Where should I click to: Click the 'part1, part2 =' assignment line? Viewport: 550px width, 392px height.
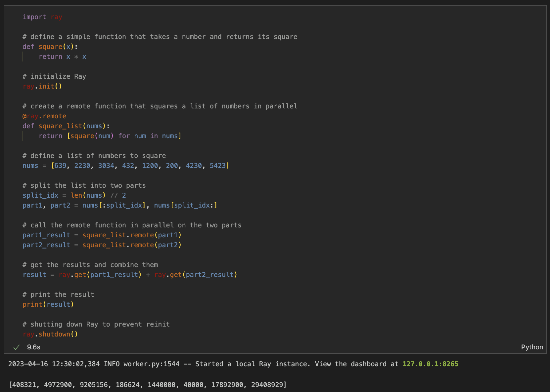point(120,205)
